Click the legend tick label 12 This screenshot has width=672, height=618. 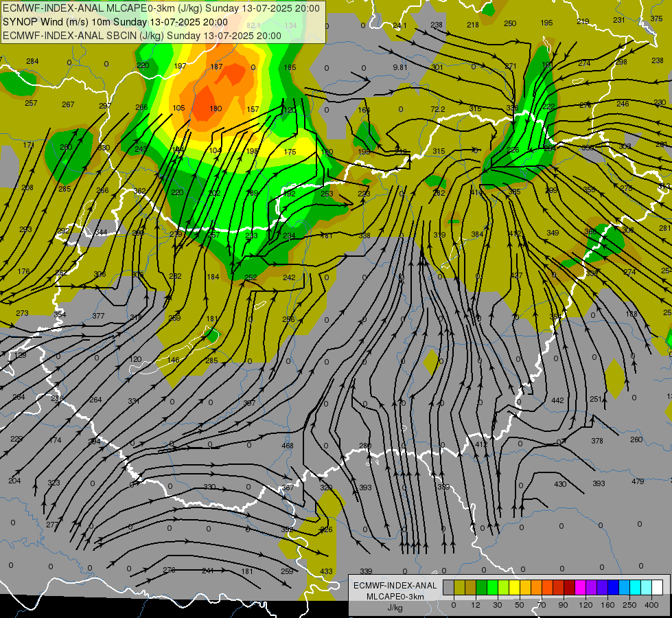475,605
